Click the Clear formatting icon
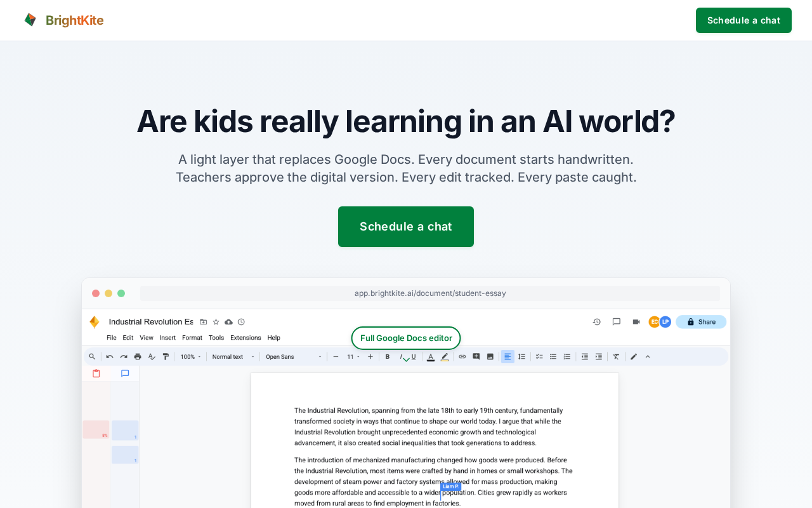 click(616, 357)
